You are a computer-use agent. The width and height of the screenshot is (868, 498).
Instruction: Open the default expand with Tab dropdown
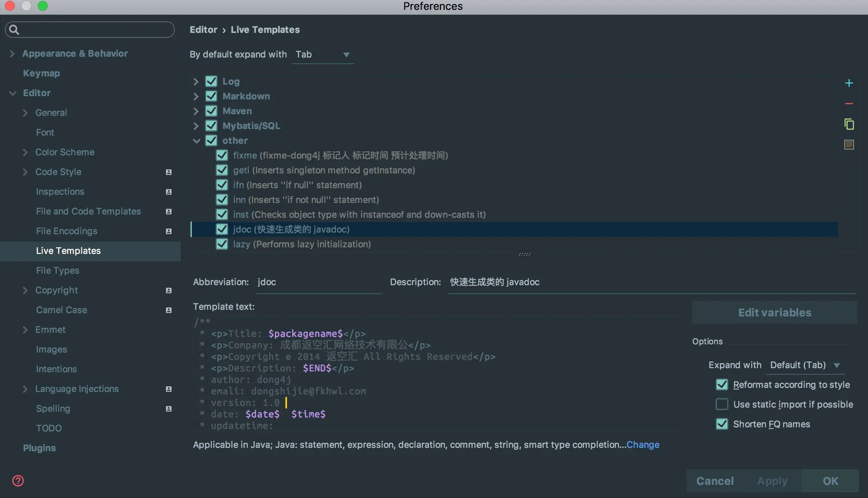323,55
